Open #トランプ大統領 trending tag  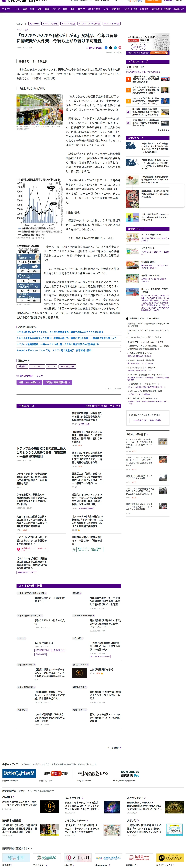pyautogui.click(x=50, y=24)
